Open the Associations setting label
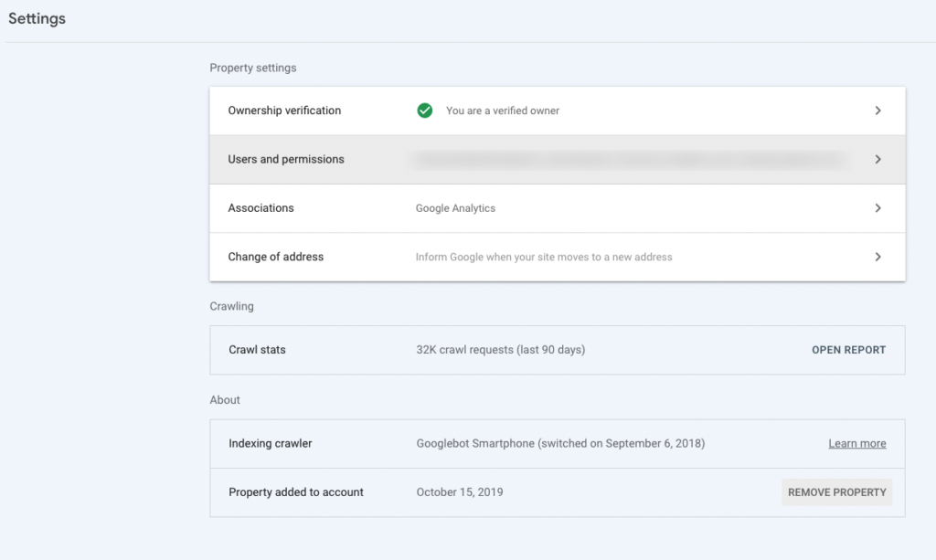 point(261,208)
